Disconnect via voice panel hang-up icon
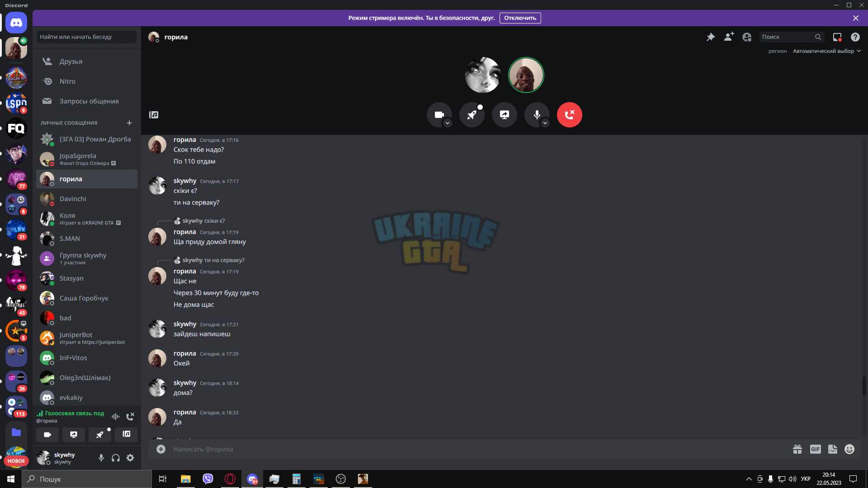 coord(130,417)
